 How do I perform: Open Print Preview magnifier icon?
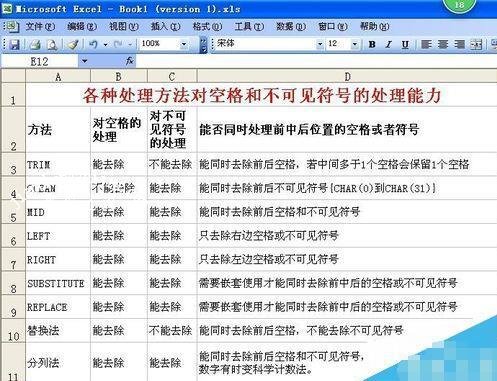pos(52,44)
